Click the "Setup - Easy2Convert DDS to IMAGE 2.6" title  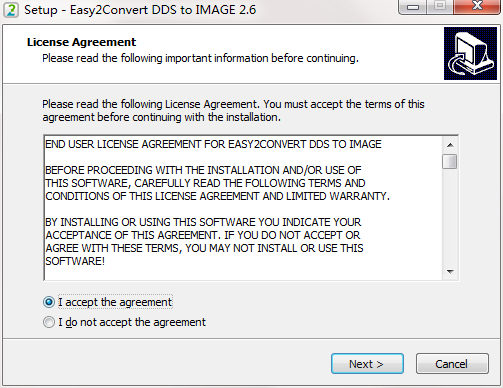[140, 10]
